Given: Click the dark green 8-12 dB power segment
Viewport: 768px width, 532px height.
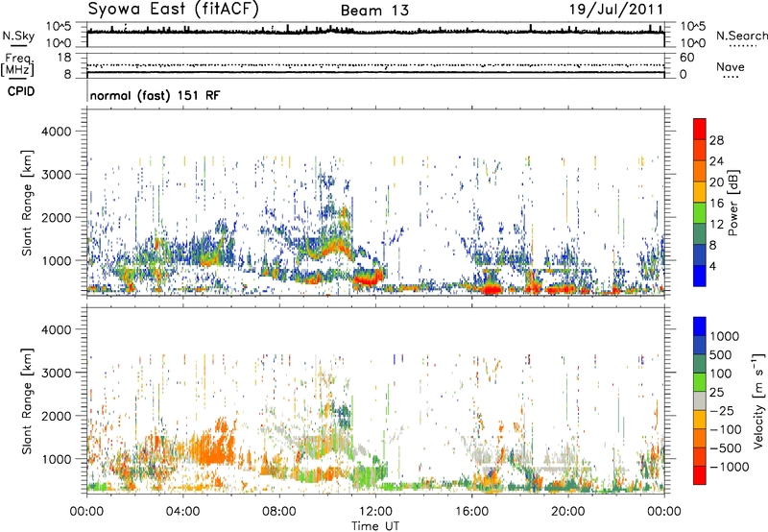Looking at the screenshot, I should [700, 234].
